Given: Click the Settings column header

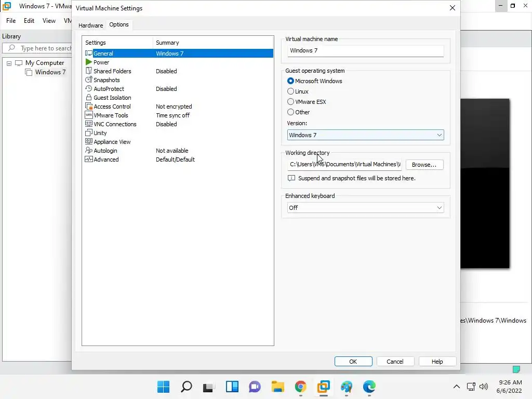Looking at the screenshot, I should 117,43.
